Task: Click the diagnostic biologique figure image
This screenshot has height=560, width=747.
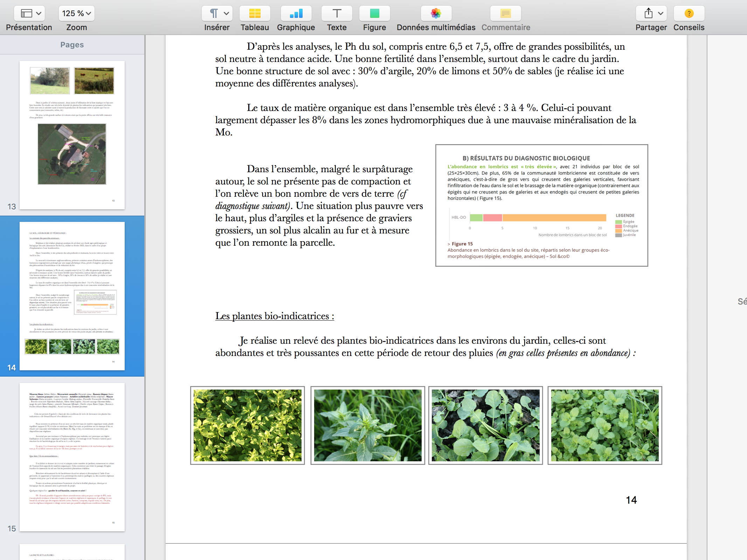Action: pyautogui.click(x=541, y=205)
